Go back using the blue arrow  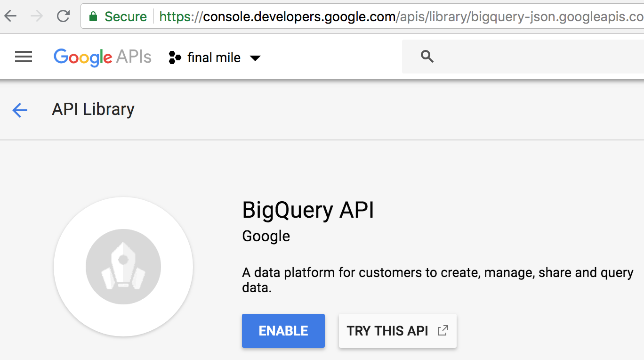tap(20, 110)
